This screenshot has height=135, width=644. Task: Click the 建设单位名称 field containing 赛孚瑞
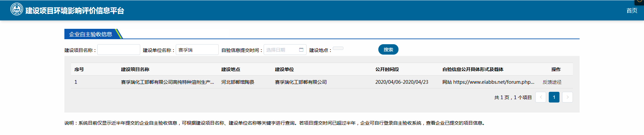pyautogui.click(x=197, y=50)
